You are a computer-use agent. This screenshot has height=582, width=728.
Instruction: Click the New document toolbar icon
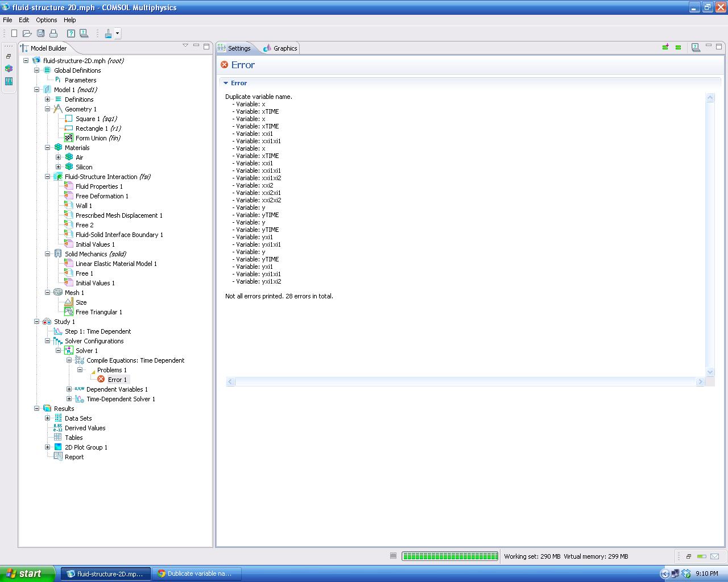pos(14,34)
